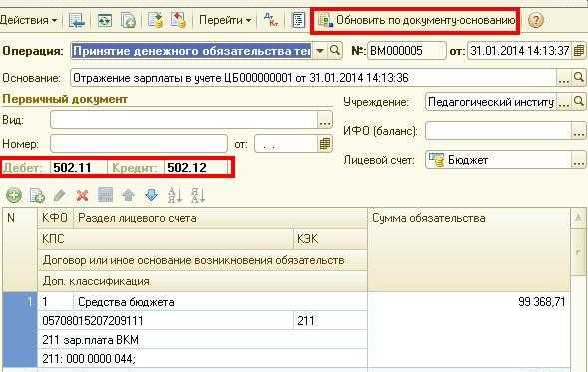This screenshot has width=588, height=372.
Task: Click the Раздел лицевого счета column header
Action: (221, 218)
